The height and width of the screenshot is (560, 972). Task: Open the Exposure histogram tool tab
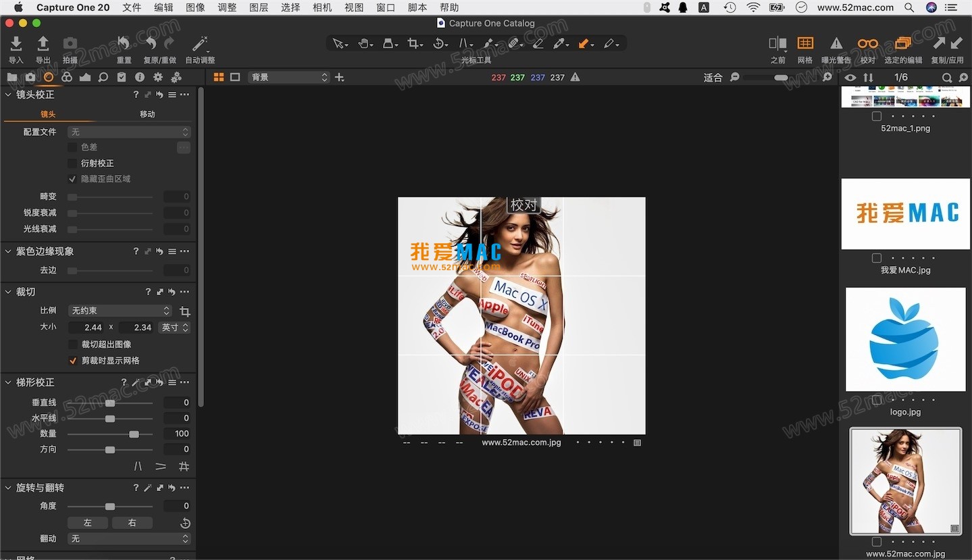(x=85, y=77)
